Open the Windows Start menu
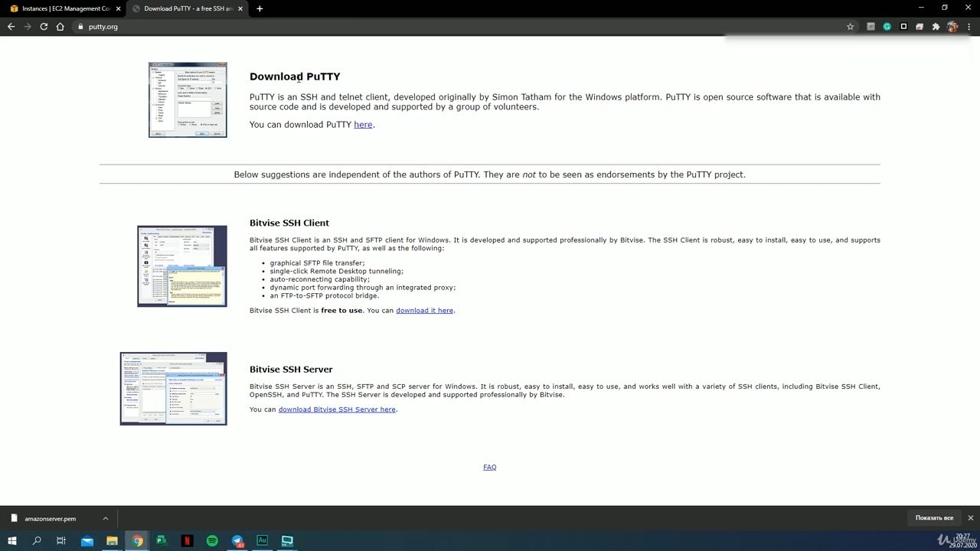 tap(12, 541)
